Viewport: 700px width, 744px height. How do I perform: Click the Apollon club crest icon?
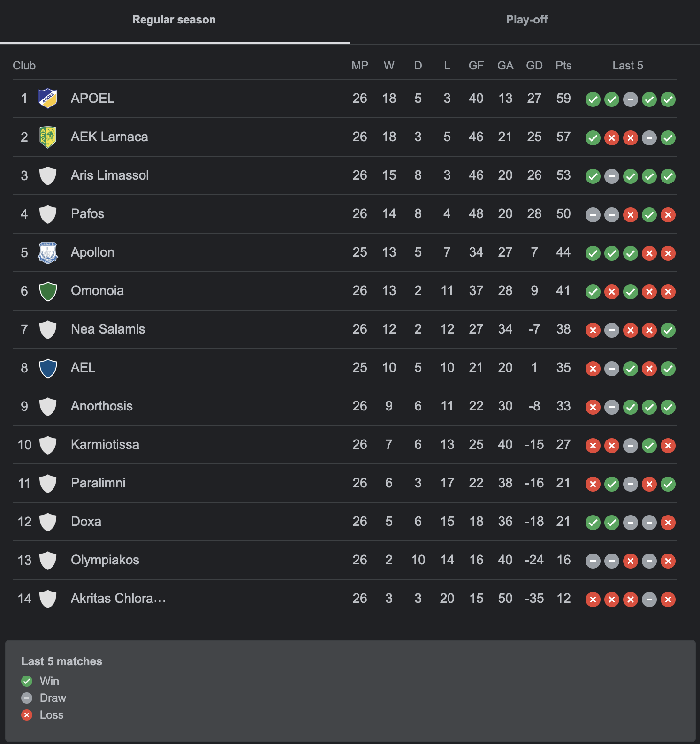coord(48,252)
